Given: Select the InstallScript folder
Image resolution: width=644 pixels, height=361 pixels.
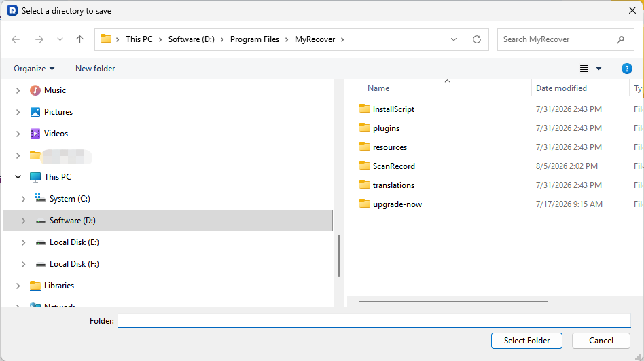Looking at the screenshot, I should tap(393, 109).
